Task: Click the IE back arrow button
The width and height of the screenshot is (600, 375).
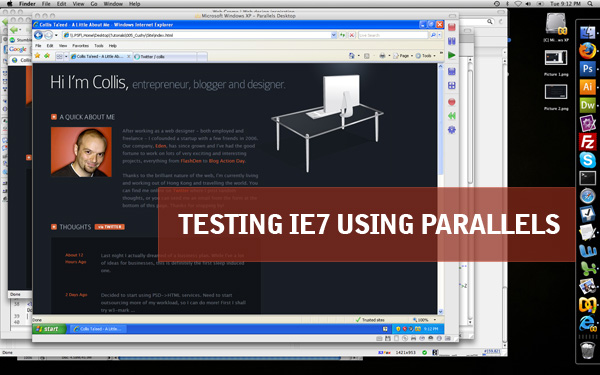Action: point(38,35)
